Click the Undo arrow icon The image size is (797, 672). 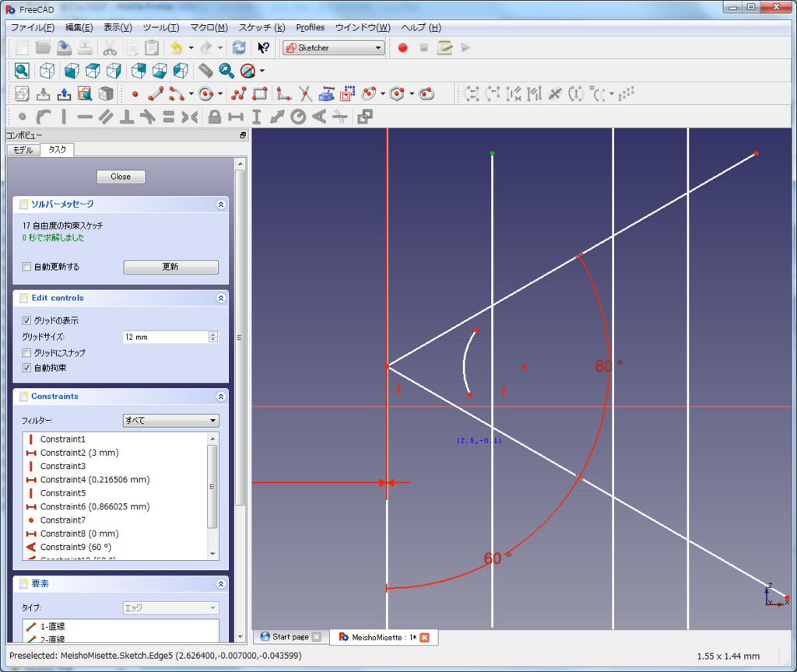[177, 47]
